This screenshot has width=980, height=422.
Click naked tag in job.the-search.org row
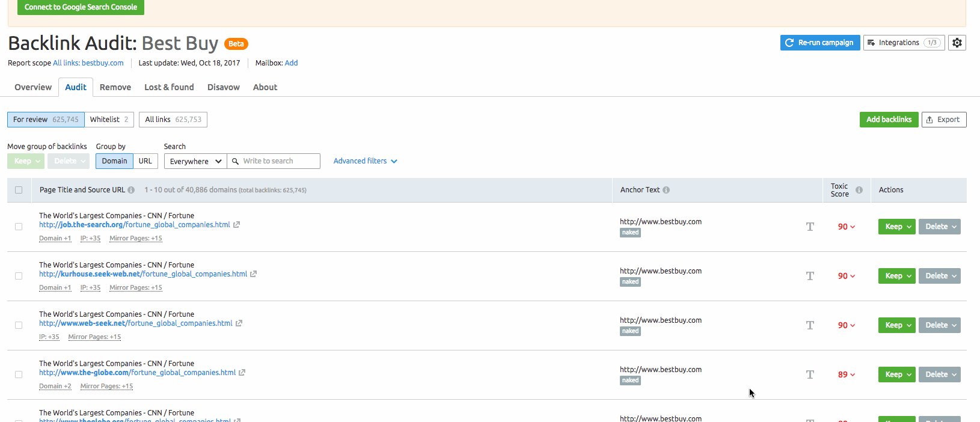630,233
